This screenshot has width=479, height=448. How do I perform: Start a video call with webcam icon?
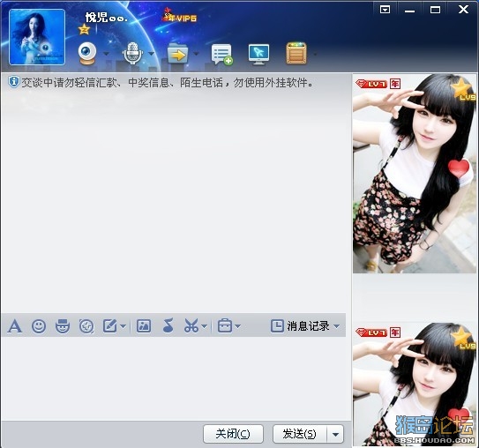point(87,54)
